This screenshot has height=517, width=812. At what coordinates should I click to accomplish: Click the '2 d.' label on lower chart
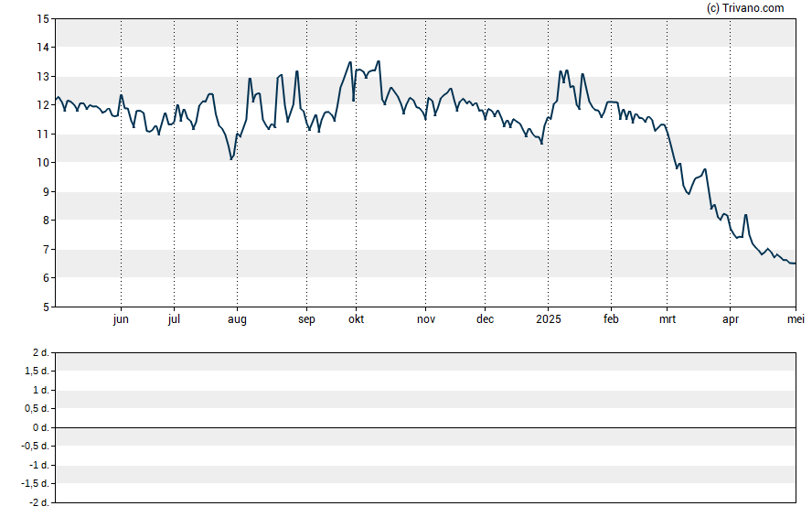coord(41,353)
